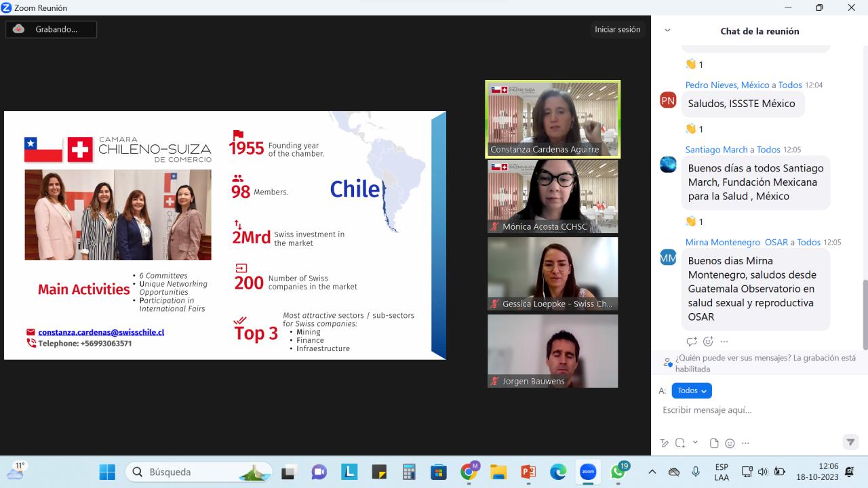Click the send message arrow button
The width and height of the screenshot is (868, 488).
point(850,442)
